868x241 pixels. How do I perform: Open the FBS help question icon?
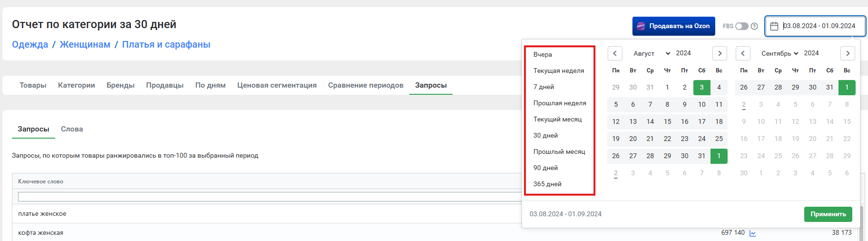click(754, 26)
